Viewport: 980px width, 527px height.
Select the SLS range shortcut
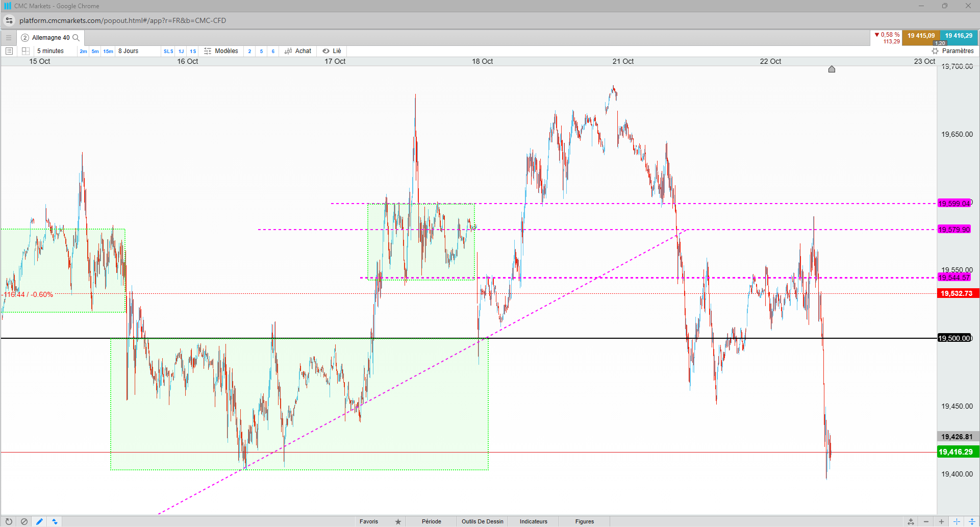coord(168,51)
